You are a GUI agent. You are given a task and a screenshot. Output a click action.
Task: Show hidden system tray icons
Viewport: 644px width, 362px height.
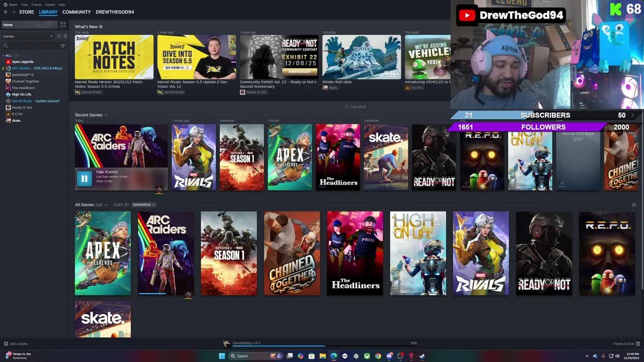587,356
